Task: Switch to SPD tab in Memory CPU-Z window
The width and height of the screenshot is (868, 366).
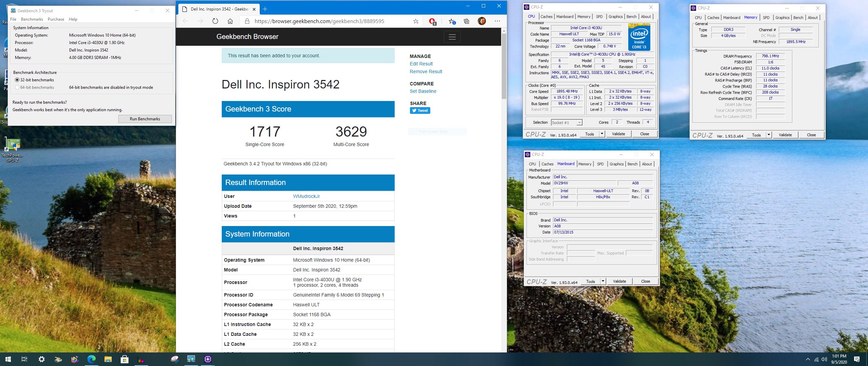Action: 766,18
